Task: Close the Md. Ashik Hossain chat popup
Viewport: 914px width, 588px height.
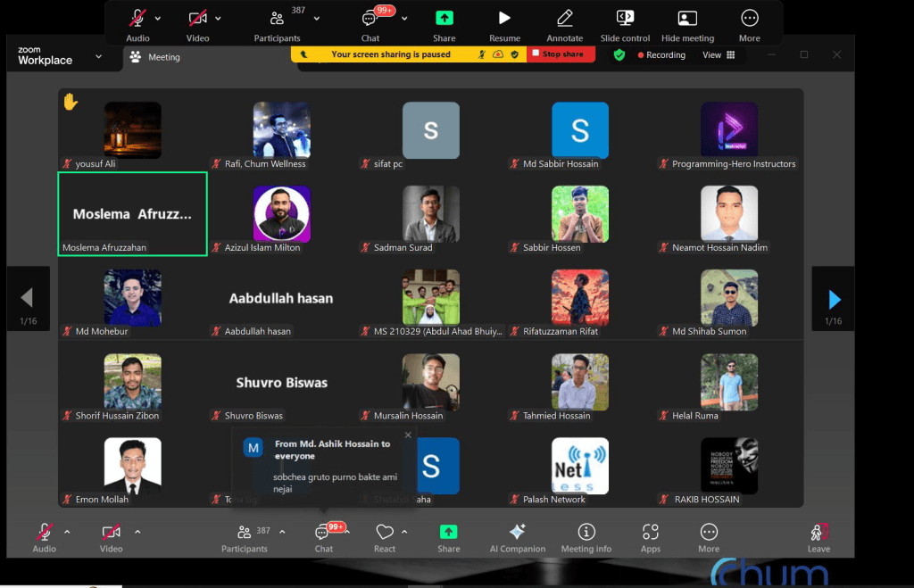Action: (408, 435)
